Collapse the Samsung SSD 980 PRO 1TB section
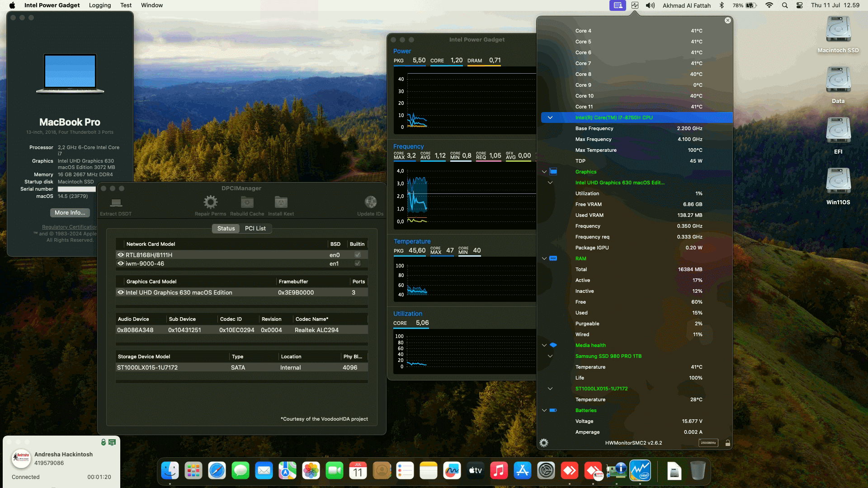Viewport: 868px width, 488px height. 550,356
